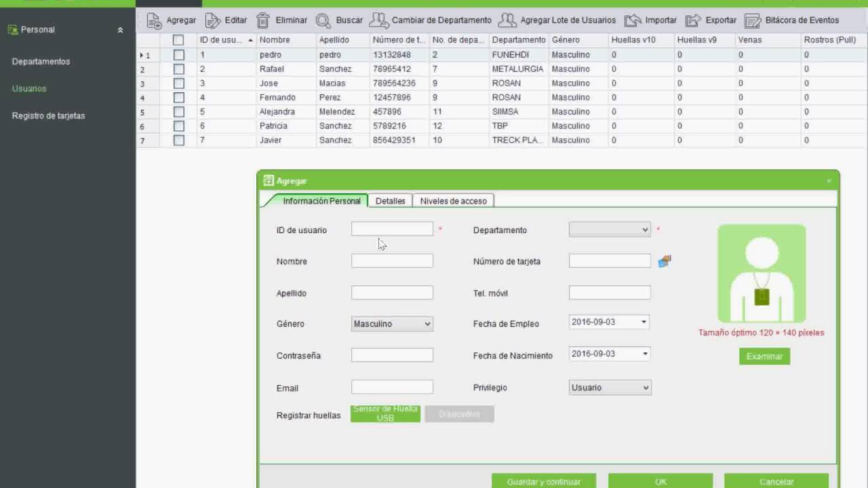Tick the checkbox for Rafael Sanchez row

point(178,69)
